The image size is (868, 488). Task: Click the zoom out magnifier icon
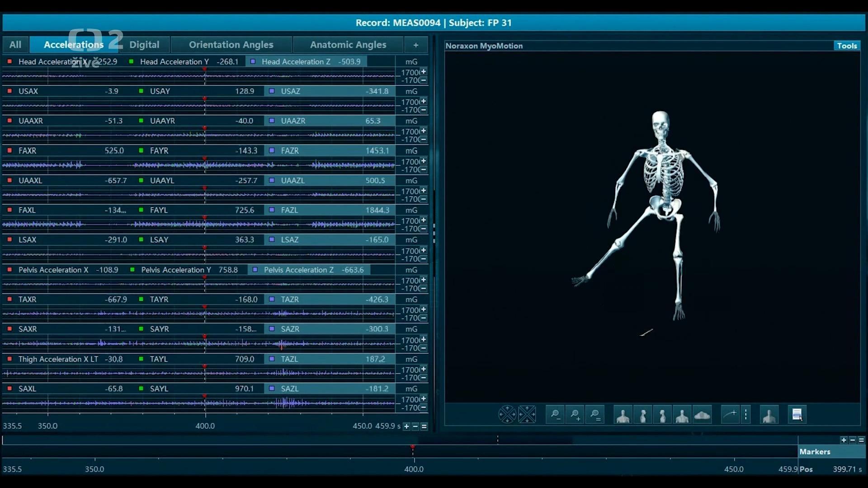555,415
